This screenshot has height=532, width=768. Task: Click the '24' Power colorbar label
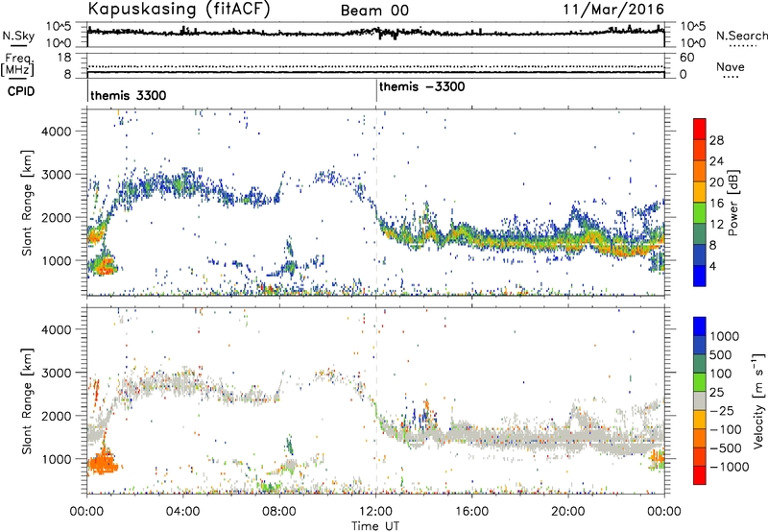[x=716, y=161]
